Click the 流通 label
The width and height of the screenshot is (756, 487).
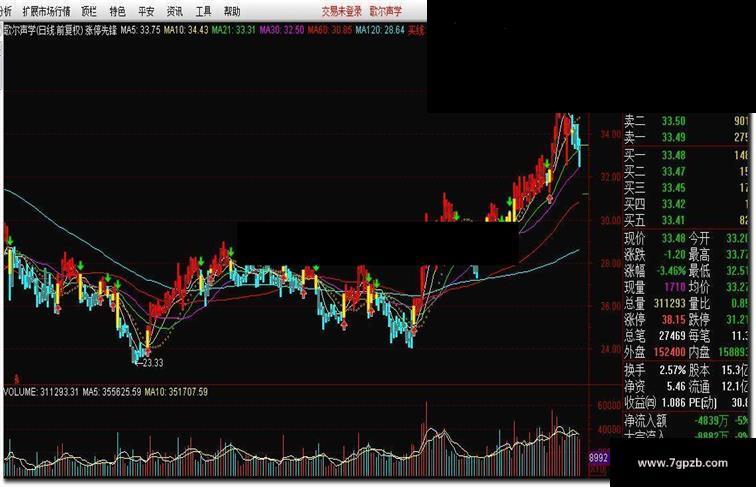[699, 386]
